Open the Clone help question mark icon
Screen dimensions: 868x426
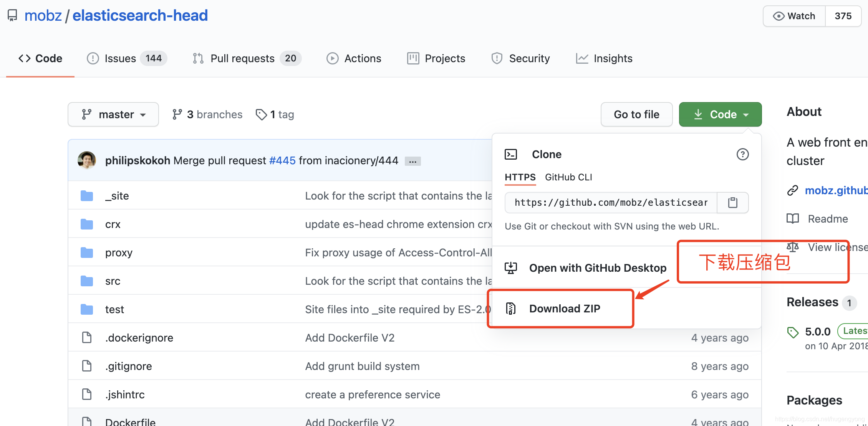pos(742,154)
